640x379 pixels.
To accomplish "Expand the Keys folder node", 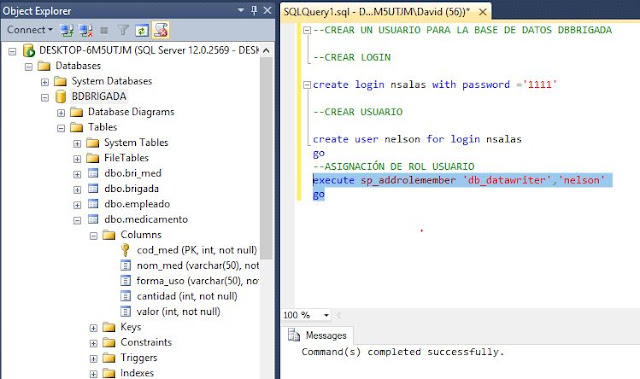I will point(93,328).
